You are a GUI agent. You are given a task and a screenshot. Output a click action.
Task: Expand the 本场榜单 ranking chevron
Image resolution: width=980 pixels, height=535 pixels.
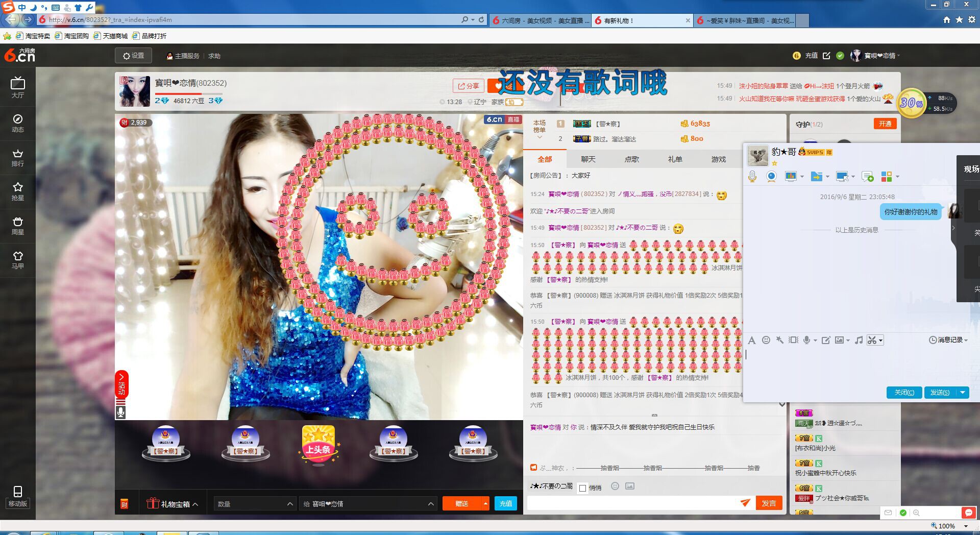pos(540,137)
